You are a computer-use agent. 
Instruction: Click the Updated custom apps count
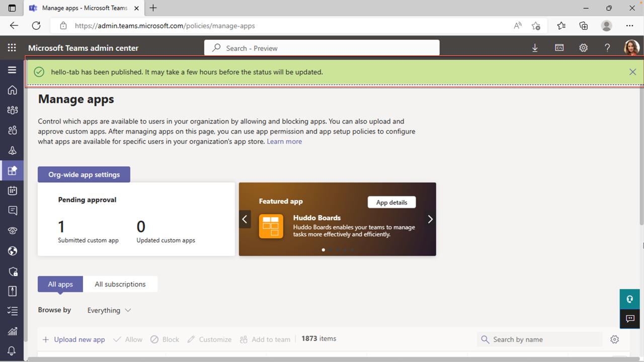pos(141,227)
